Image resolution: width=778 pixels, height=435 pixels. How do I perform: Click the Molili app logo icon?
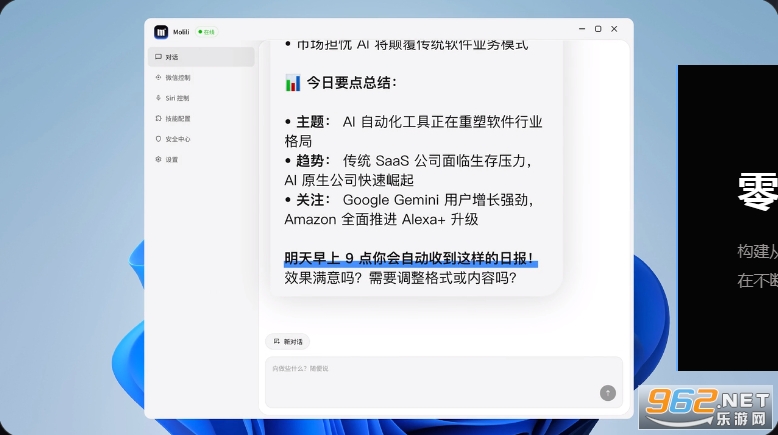pos(161,32)
